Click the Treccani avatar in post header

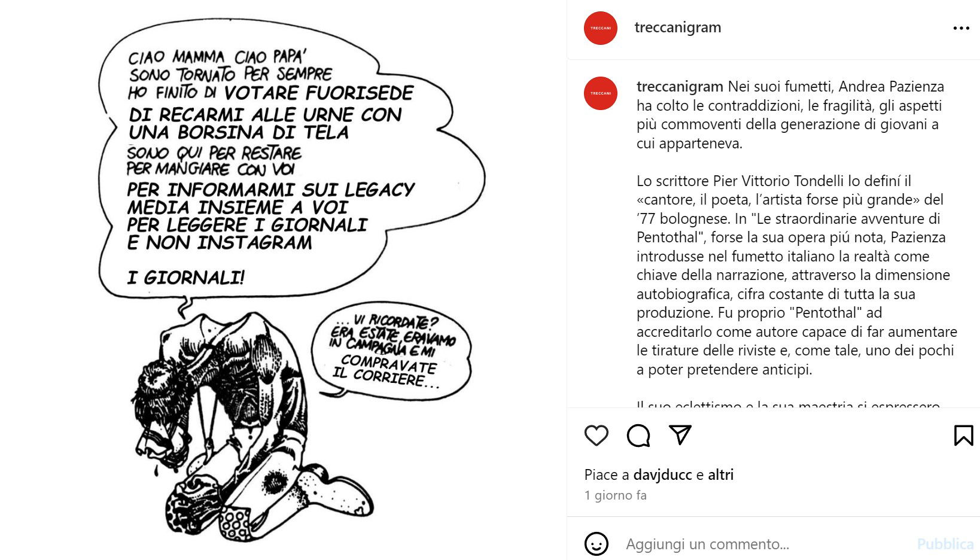click(x=600, y=28)
